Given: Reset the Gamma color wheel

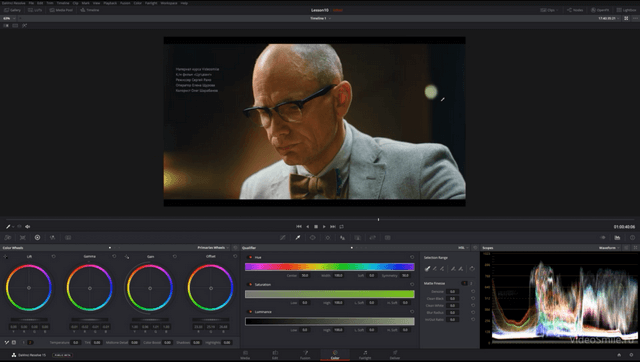Looking at the screenshot, I should tap(114, 256).
